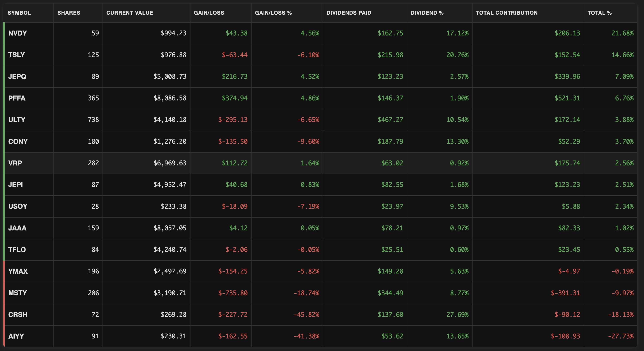This screenshot has width=644, height=351.
Task: Click the GAIN/LOSS % header
Action: click(273, 13)
